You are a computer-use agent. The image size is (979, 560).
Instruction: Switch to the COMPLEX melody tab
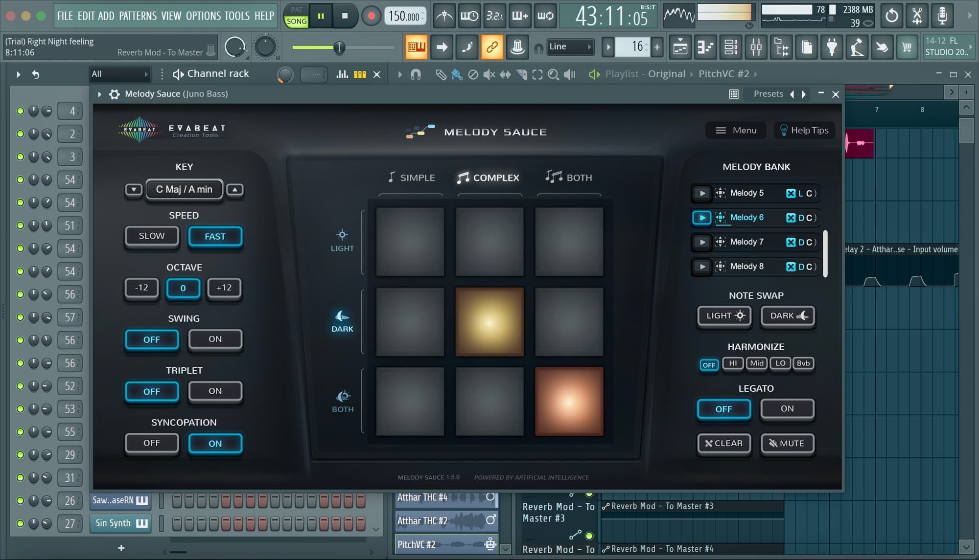(488, 178)
